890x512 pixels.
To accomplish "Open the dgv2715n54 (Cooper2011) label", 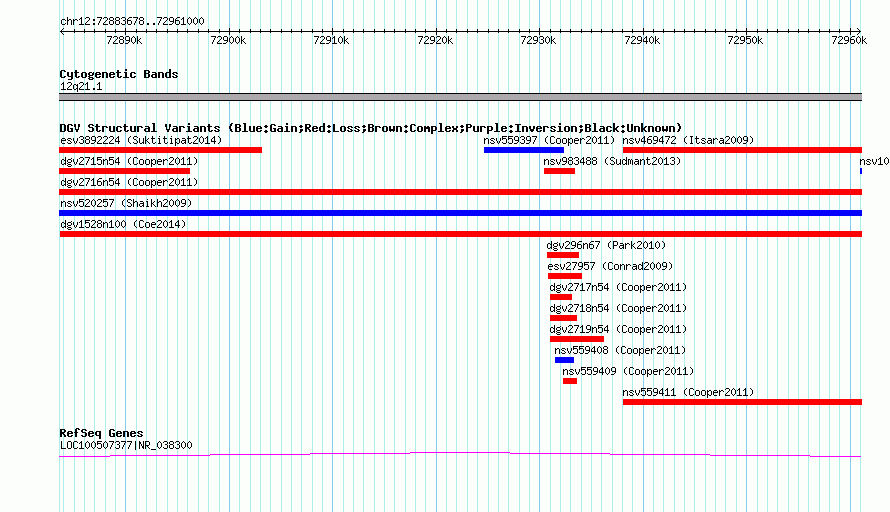I will 129,161.
